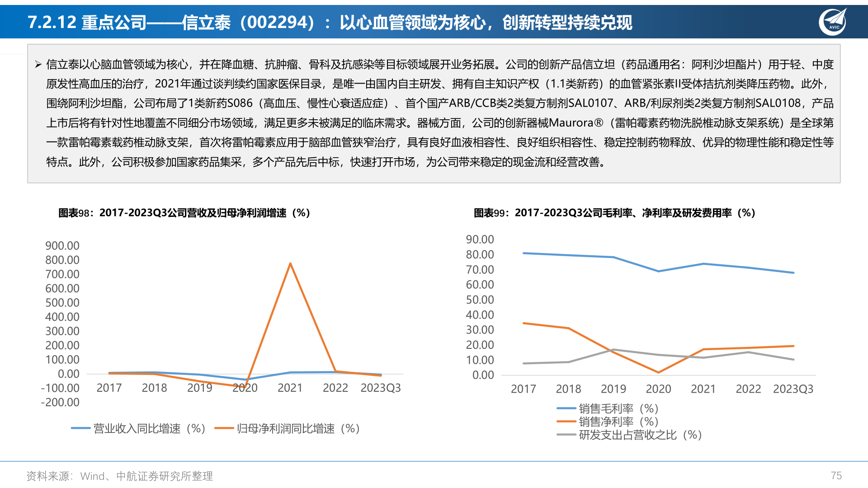Click the 2023Q3 x-axis label in the left chart
The width and height of the screenshot is (868, 488).
(x=381, y=388)
